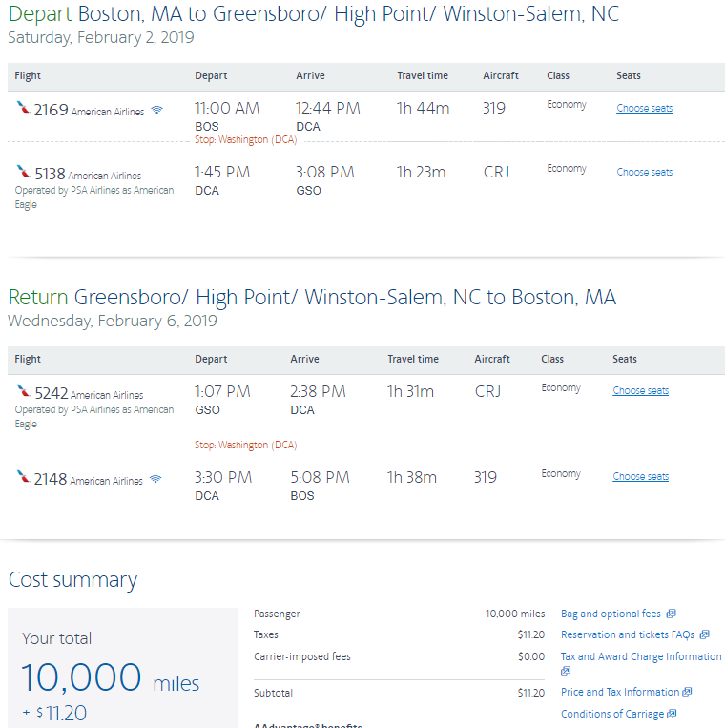725x728 pixels.
Task: Click external-link icon next to Bag and optional fees
Action: (671, 614)
